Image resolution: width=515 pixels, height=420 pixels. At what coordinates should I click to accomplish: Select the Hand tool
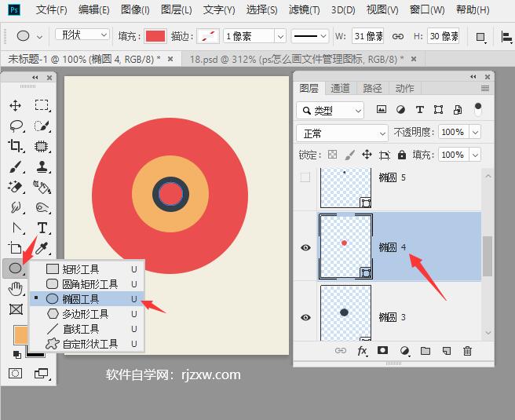16,289
